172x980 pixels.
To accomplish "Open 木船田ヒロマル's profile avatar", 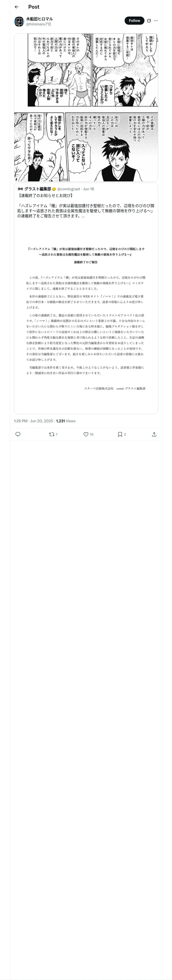I will click(19, 21).
